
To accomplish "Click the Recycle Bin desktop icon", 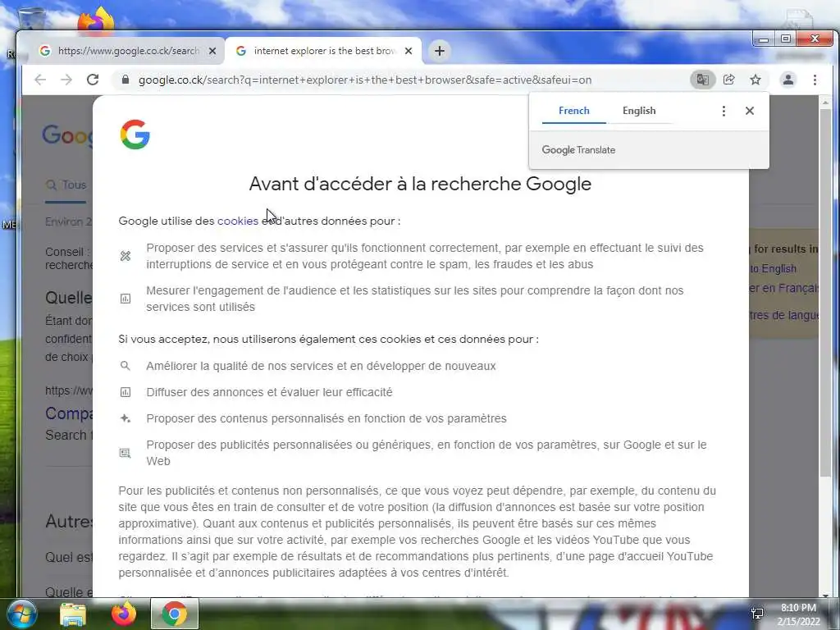I will [32, 21].
